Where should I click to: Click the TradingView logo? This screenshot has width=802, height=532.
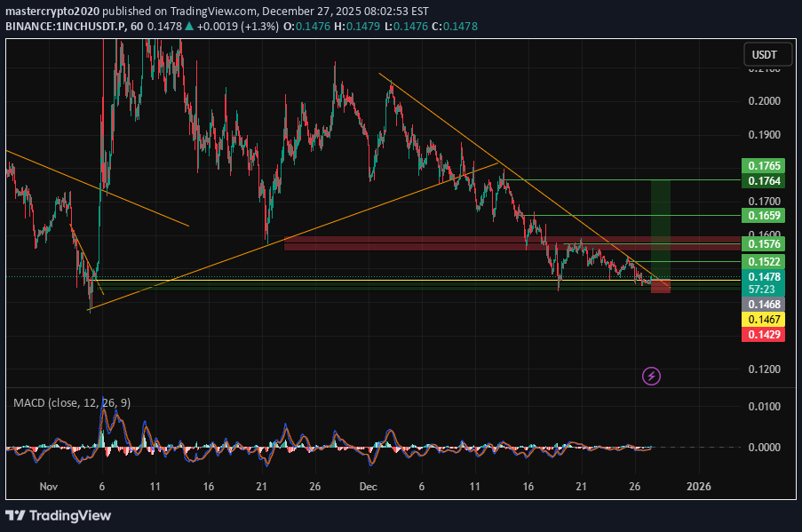(x=59, y=515)
